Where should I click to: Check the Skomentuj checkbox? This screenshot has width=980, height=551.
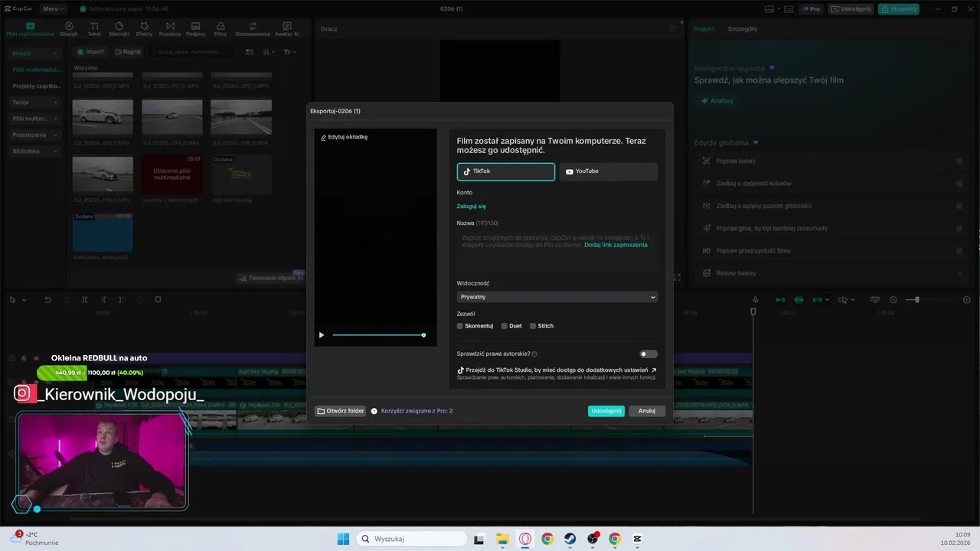tap(460, 326)
